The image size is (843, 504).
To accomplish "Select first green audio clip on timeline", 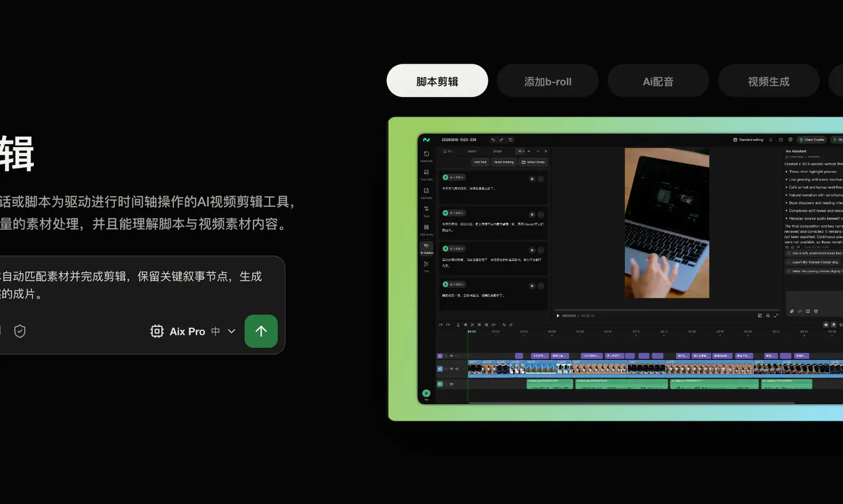I will coord(550,384).
